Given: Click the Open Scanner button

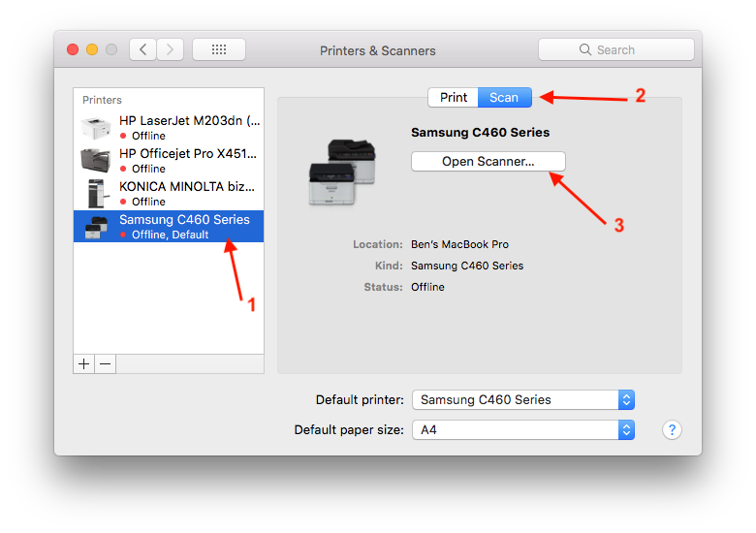Looking at the screenshot, I should (x=488, y=162).
